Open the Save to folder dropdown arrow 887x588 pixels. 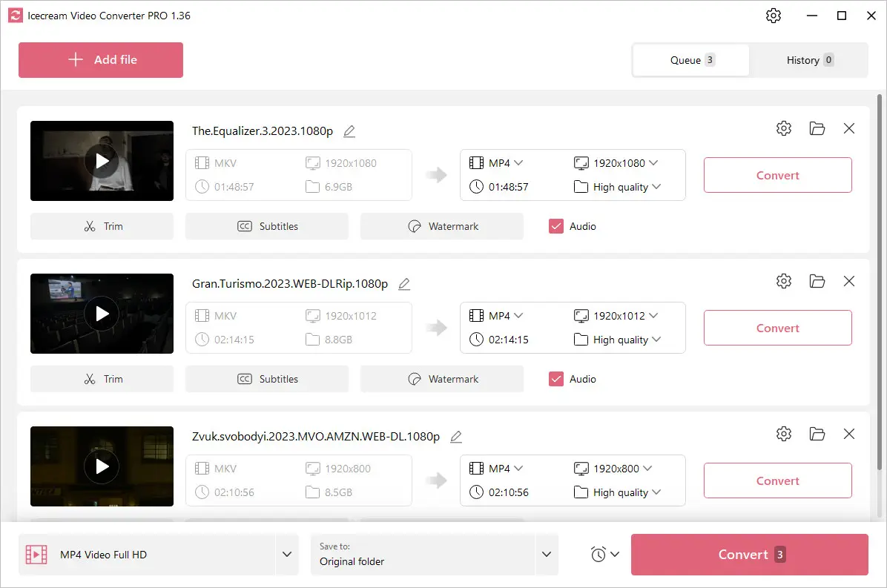coord(547,554)
